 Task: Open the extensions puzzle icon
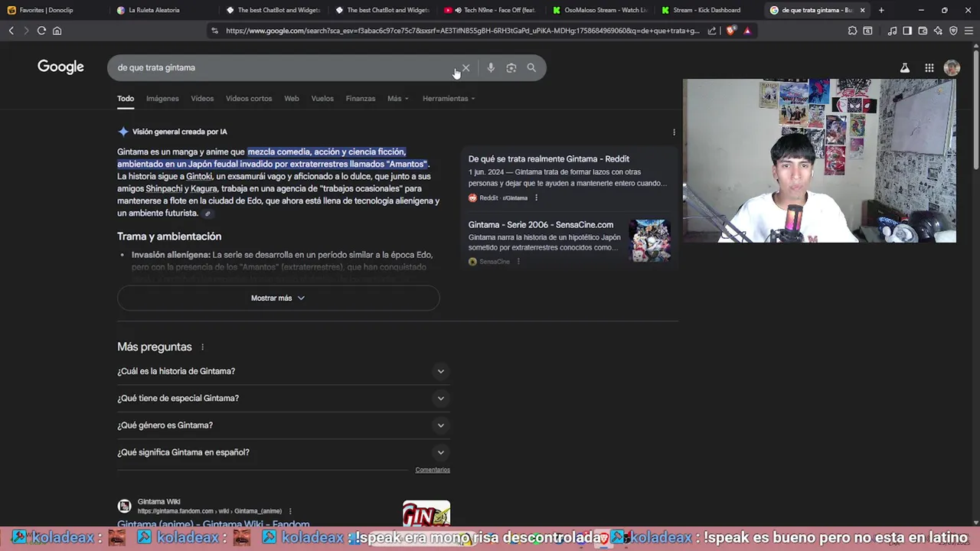852,31
